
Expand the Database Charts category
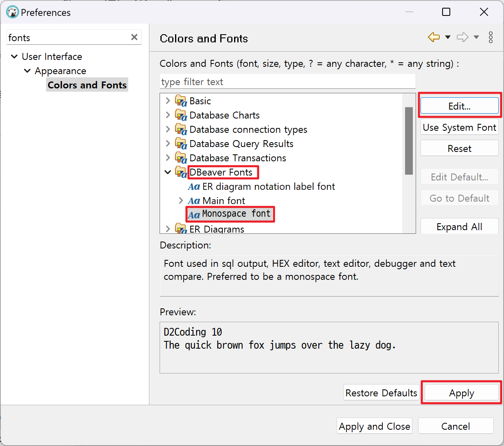click(168, 115)
